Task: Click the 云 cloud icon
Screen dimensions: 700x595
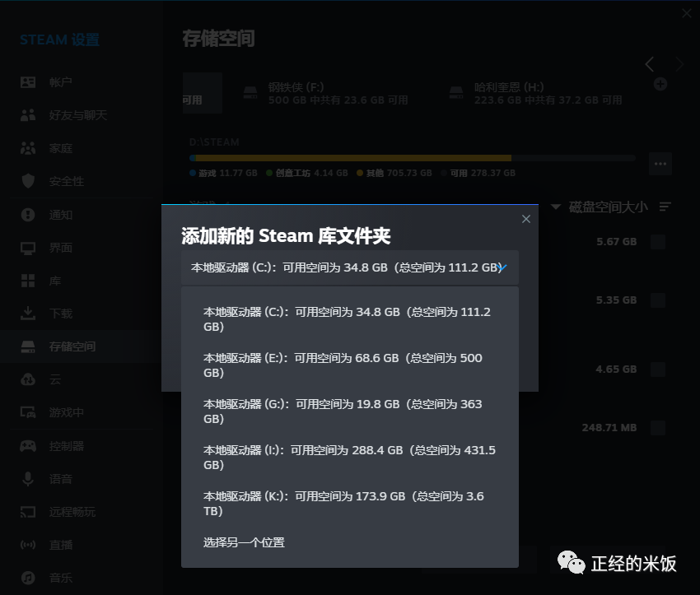Action: [x=28, y=379]
